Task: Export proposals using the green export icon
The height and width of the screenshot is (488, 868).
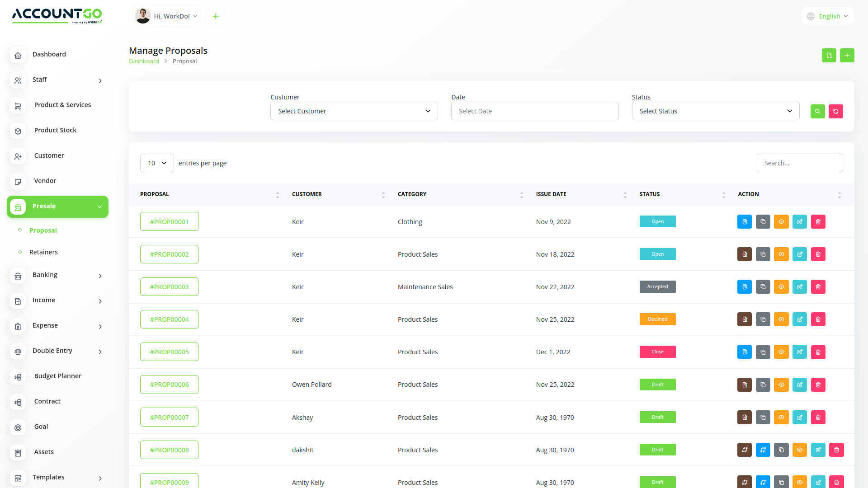Action: pos(829,55)
